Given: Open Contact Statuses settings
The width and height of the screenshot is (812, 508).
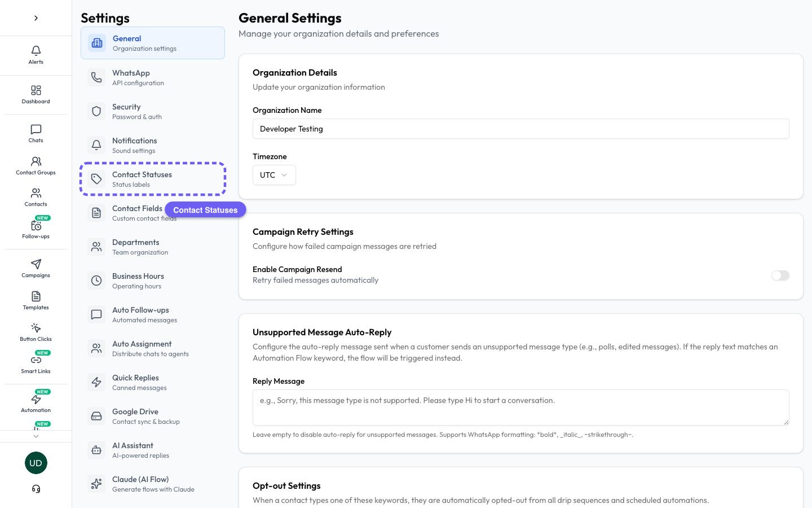Looking at the screenshot, I should 153,179.
